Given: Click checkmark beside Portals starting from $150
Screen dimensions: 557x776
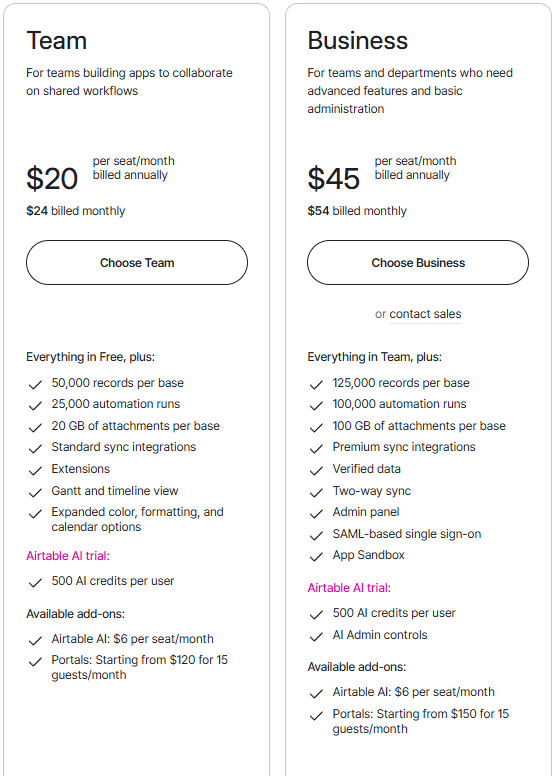Looking at the screenshot, I should [316, 716].
